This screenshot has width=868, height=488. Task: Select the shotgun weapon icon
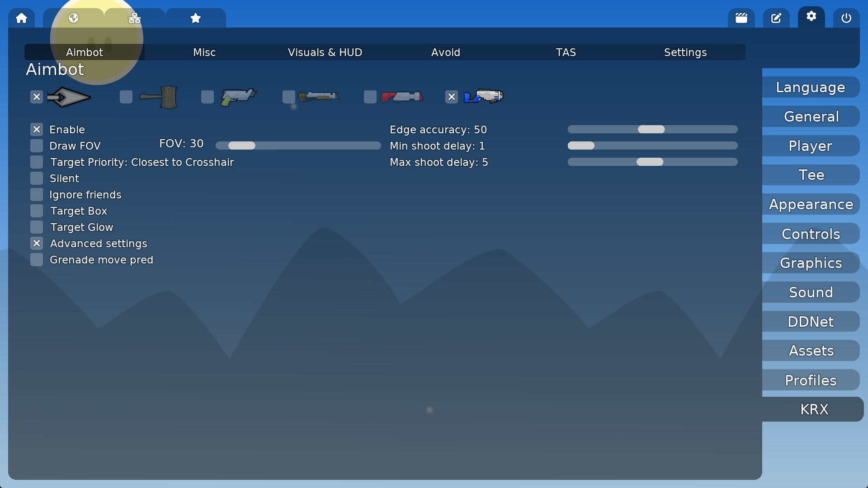[x=318, y=97]
